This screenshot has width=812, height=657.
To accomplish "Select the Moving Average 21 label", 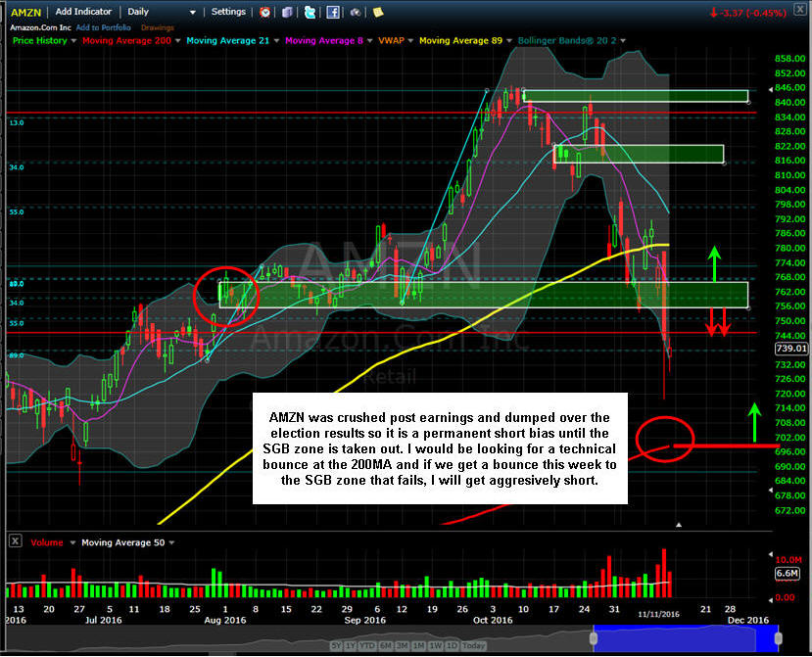I will click(228, 40).
